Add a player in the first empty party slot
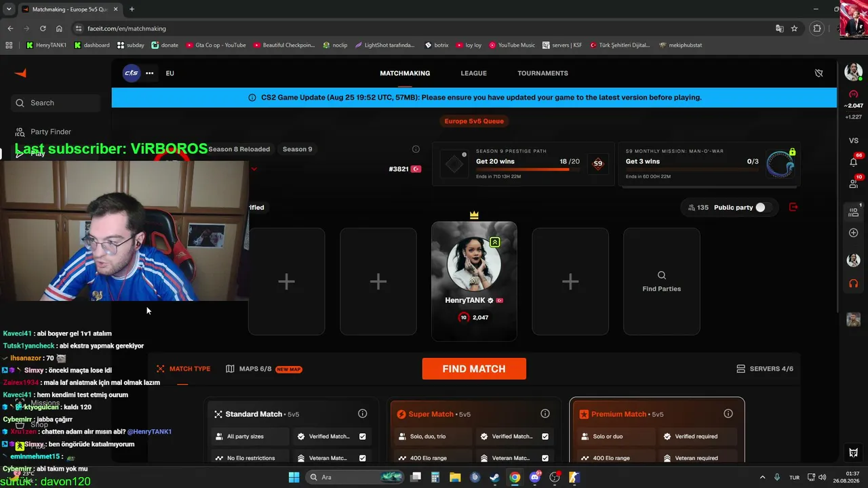Screen dimensions: 868x488 pos(286,281)
